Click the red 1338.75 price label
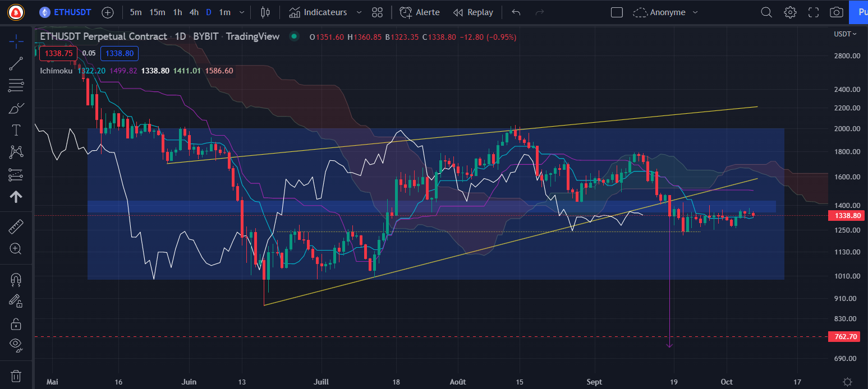Viewport: 868px width, 389px height. [58, 53]
